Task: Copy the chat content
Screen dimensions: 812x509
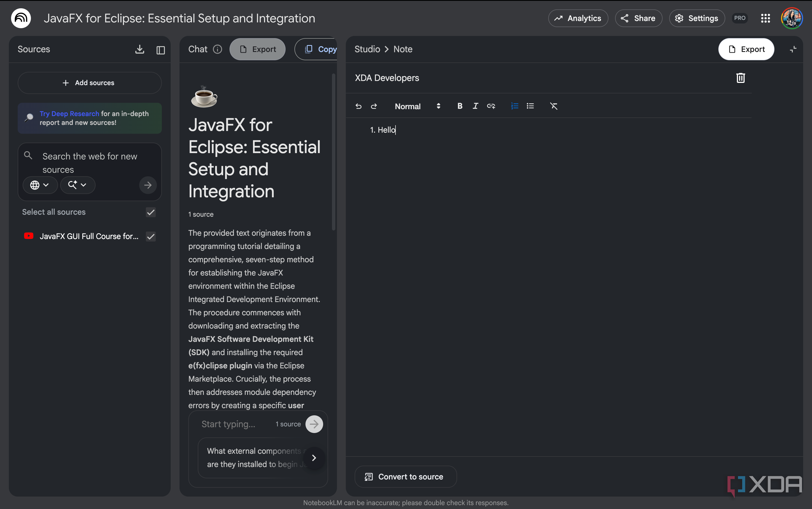Action: (x=316, y=49)
